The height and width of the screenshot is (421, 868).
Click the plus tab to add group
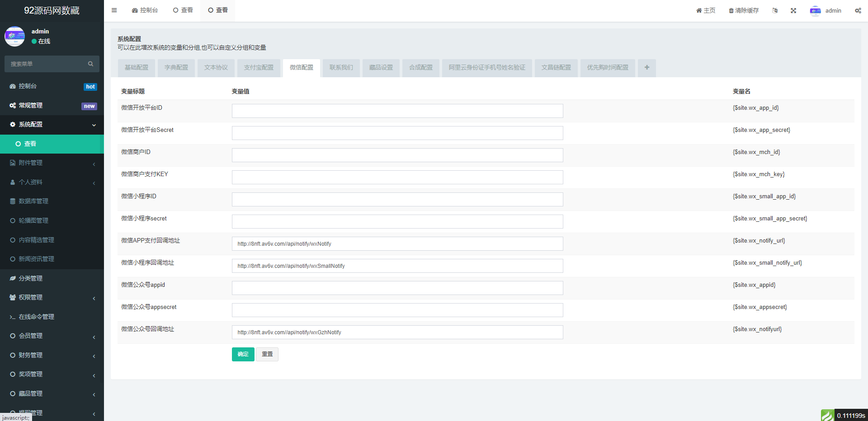coord(646,68)
